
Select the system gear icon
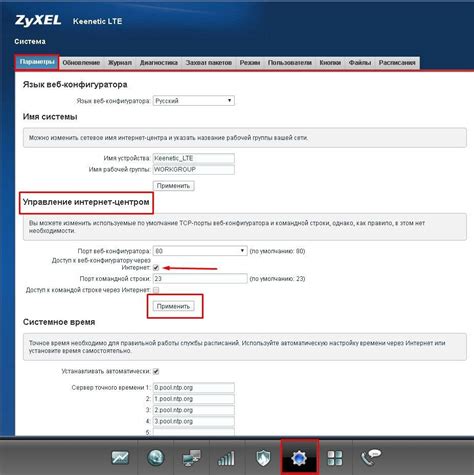pyautogui.click(x=299, y=457)
